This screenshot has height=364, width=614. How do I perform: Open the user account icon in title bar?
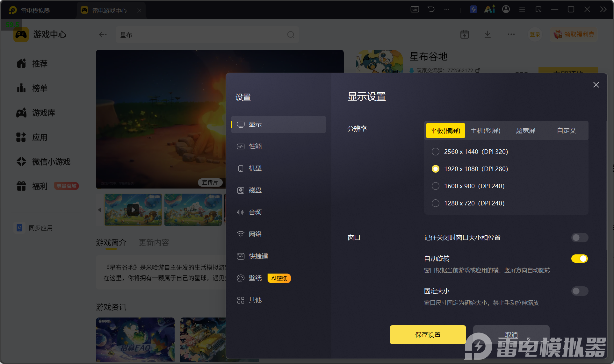506,9
